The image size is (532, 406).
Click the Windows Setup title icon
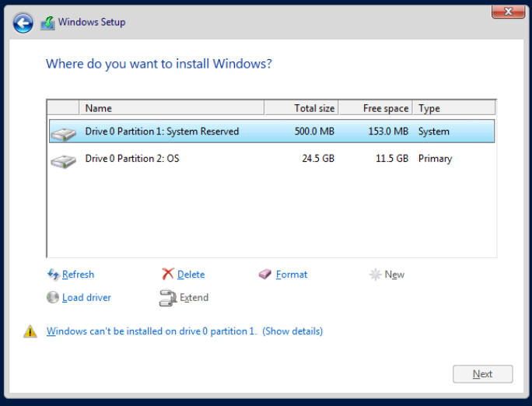tap(47, 23)
